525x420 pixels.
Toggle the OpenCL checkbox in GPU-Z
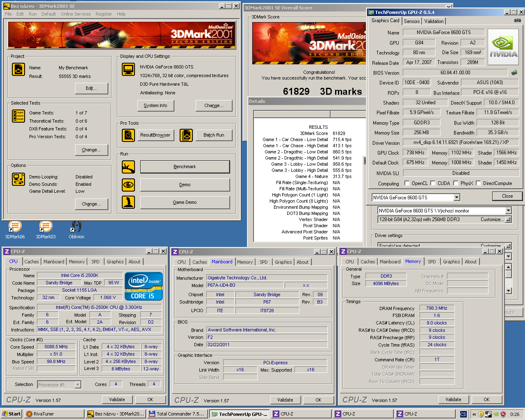click(x=407, y=183)
